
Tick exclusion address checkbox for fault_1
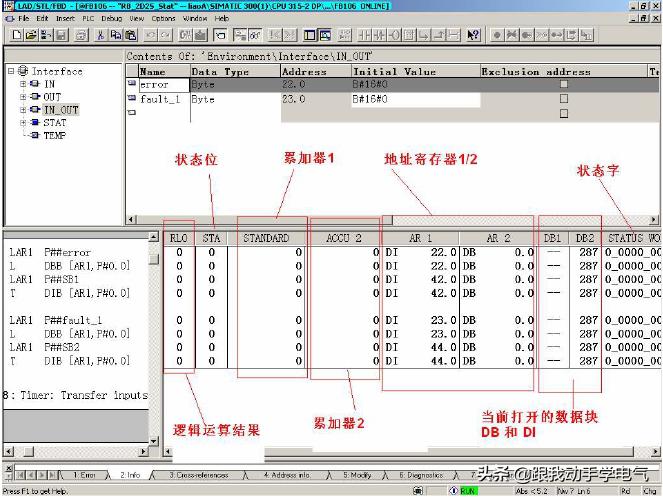pos(564,99)
